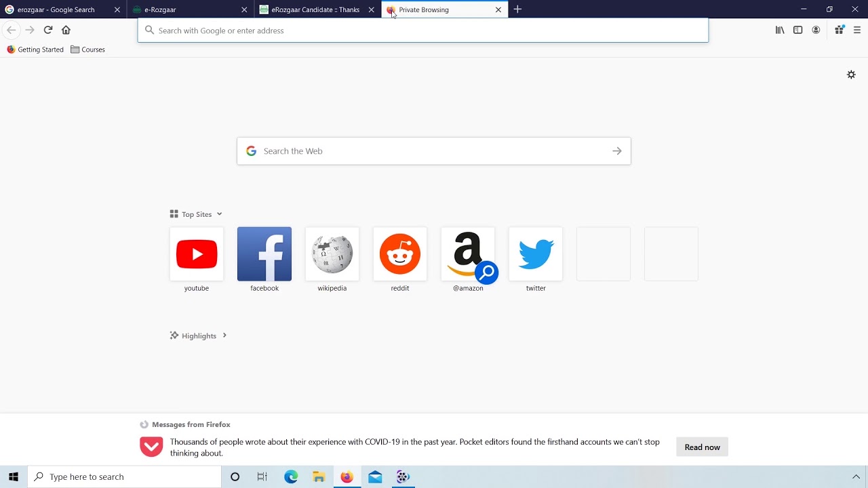
Task: Focus the address bar field
Action: pos(423,30)
